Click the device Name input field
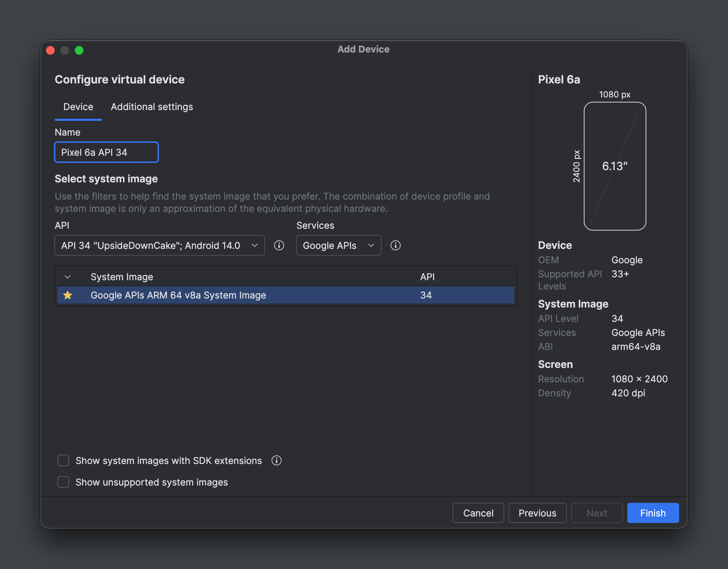The width and height of the screenshot is (728, 569). 106,152
